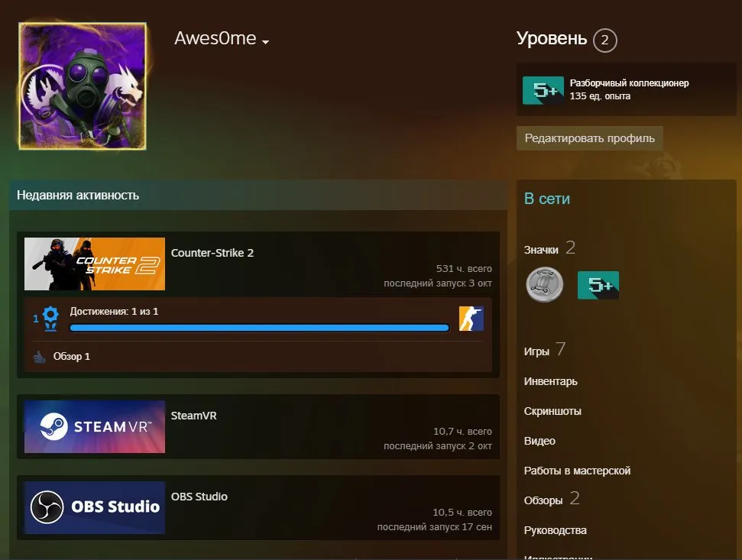Screen dimensions: 742x560
Task: Click the 10,7 ч. всего playtime text
Action: 462,432
